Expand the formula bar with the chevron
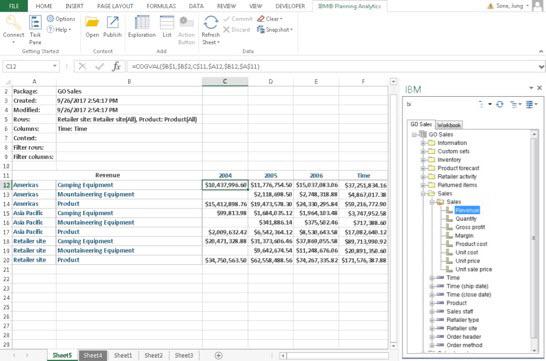 541,66
